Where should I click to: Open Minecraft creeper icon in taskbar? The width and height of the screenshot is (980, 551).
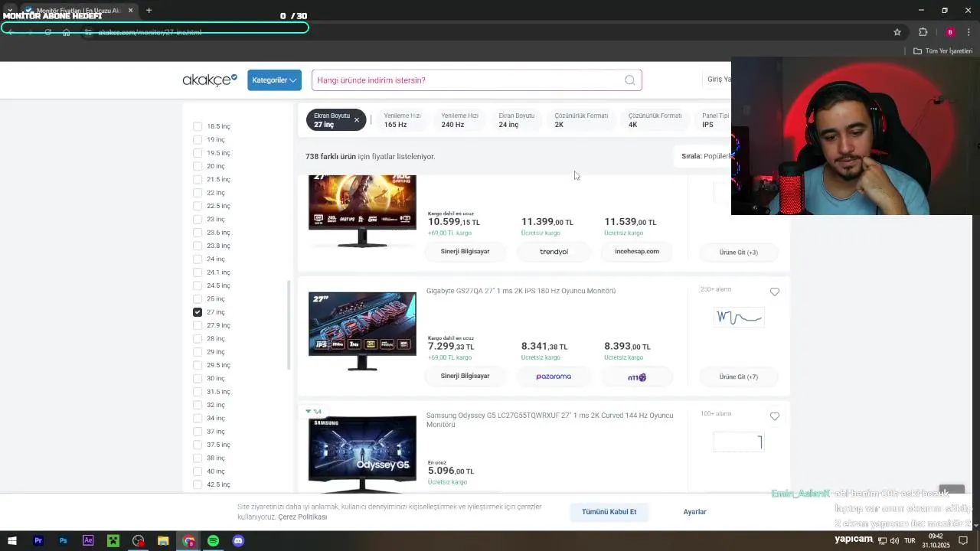tap(113, 541)
